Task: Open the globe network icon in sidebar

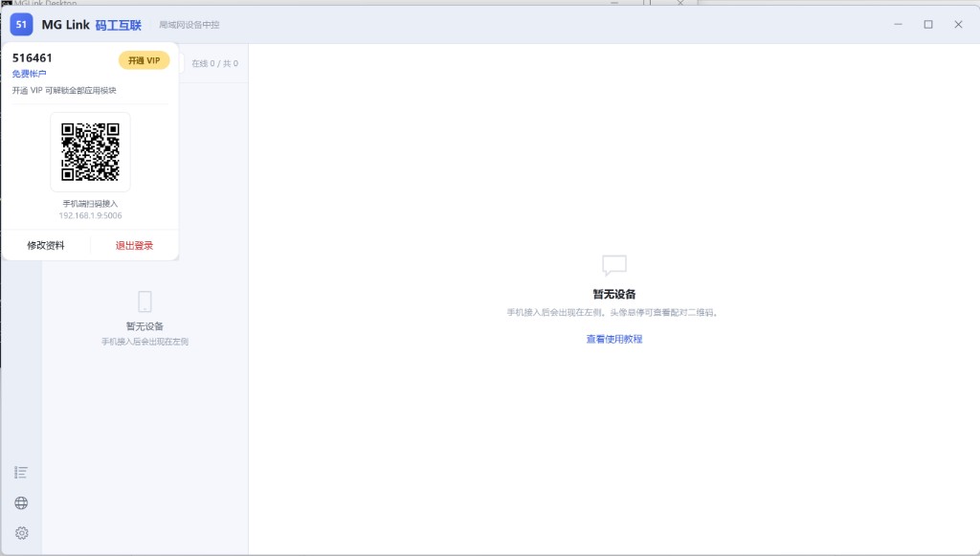Action: pyautogui.click(x=21, y=503)
